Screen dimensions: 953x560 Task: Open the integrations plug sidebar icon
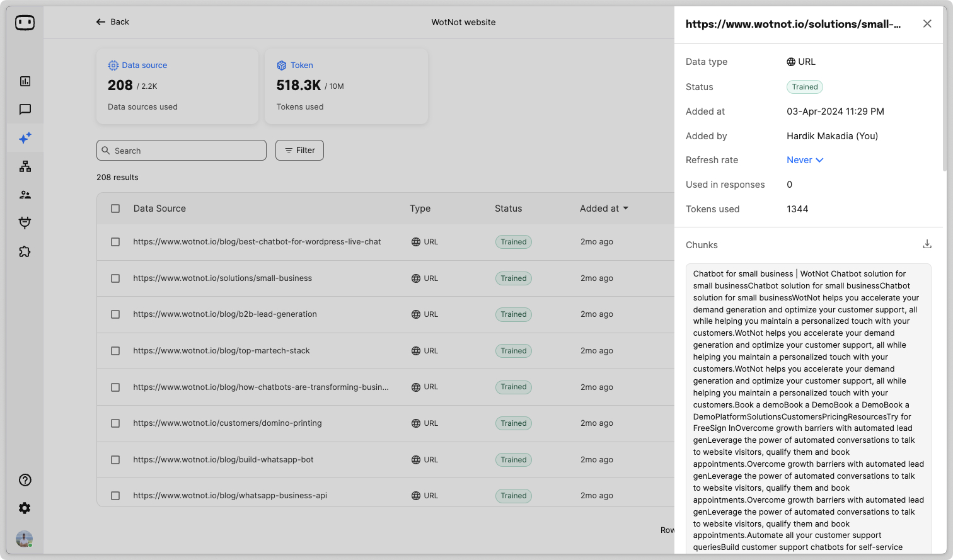25,223
